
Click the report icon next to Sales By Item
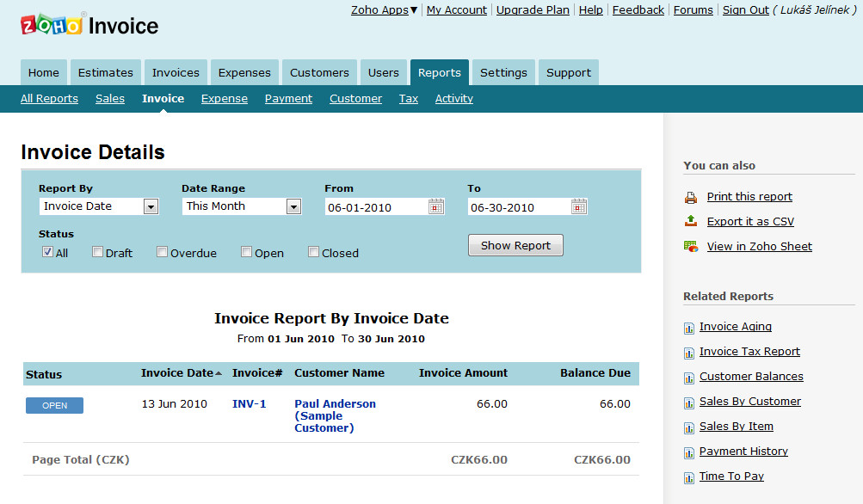[x=689, y=428]
